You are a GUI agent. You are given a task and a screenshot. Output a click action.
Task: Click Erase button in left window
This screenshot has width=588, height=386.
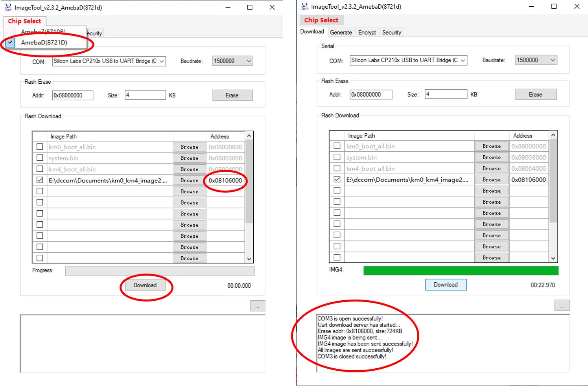232,96
